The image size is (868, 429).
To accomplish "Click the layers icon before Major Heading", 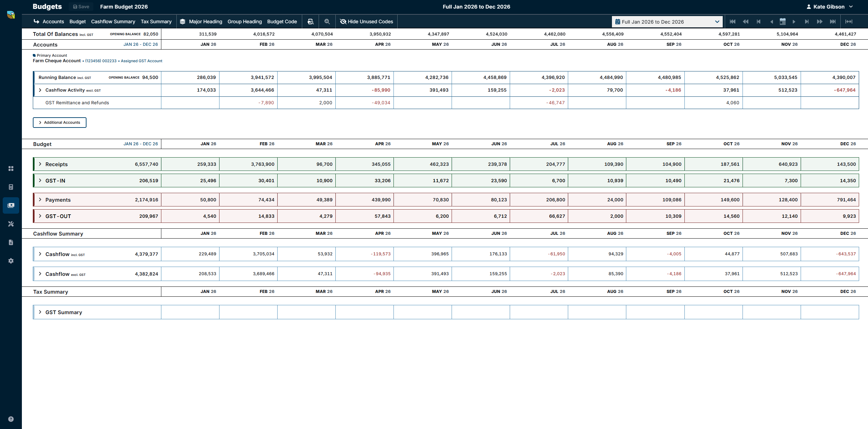I will click(x=183, y=22).
